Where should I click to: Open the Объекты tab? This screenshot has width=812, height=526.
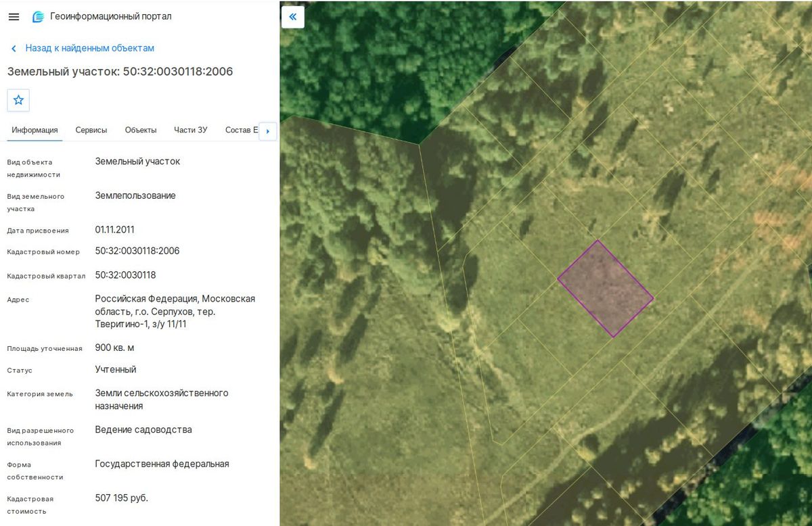[x=141, y=130]
